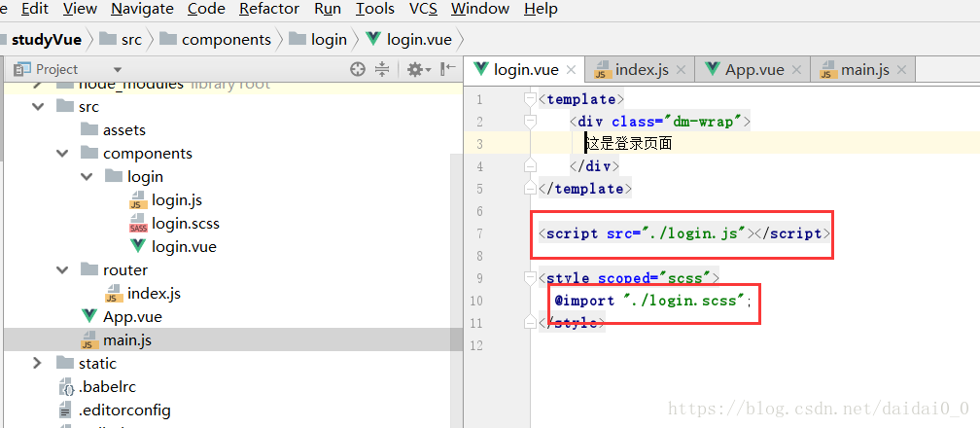Open the VCS menu
Viewport: 980px width, 428px height.
423,9
